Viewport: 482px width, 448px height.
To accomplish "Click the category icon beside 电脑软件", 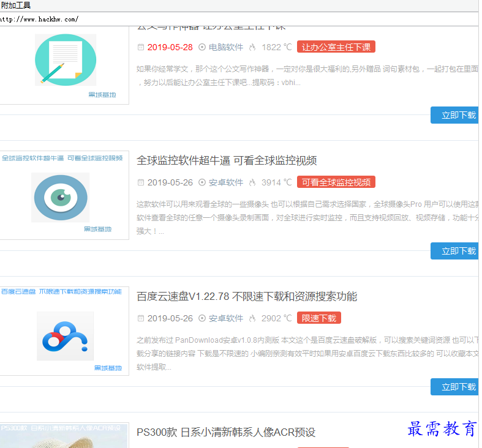I will point(202,47).
